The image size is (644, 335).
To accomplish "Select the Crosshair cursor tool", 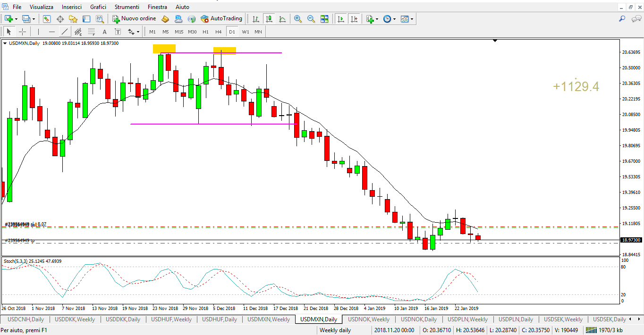I will click(x=22, y=32).
